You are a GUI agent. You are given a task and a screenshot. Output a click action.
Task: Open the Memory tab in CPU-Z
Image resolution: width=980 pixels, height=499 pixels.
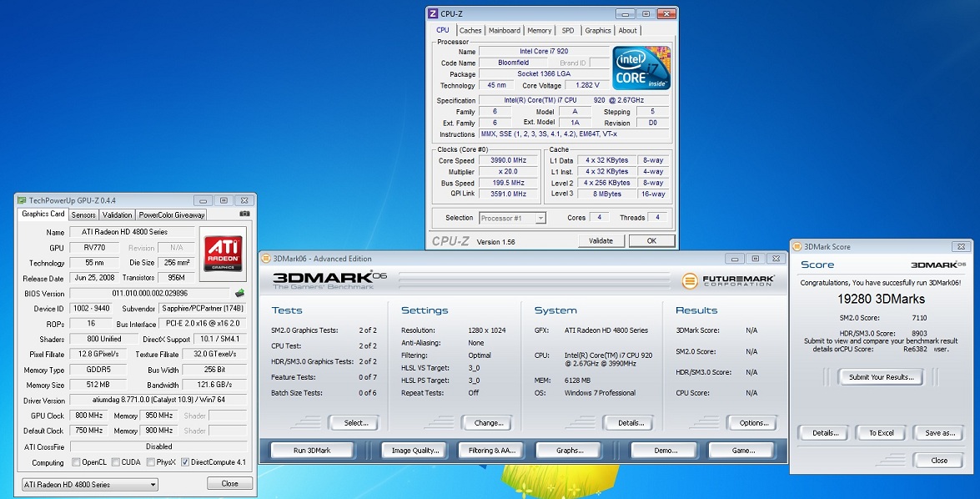click(x=540, y=30)
